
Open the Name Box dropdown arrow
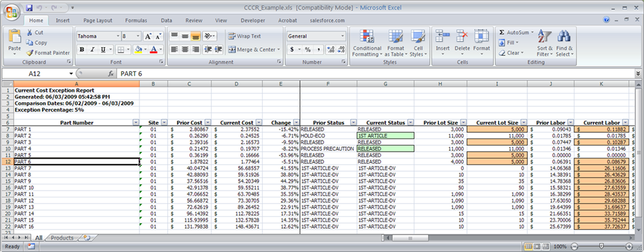tap(71, 74)
